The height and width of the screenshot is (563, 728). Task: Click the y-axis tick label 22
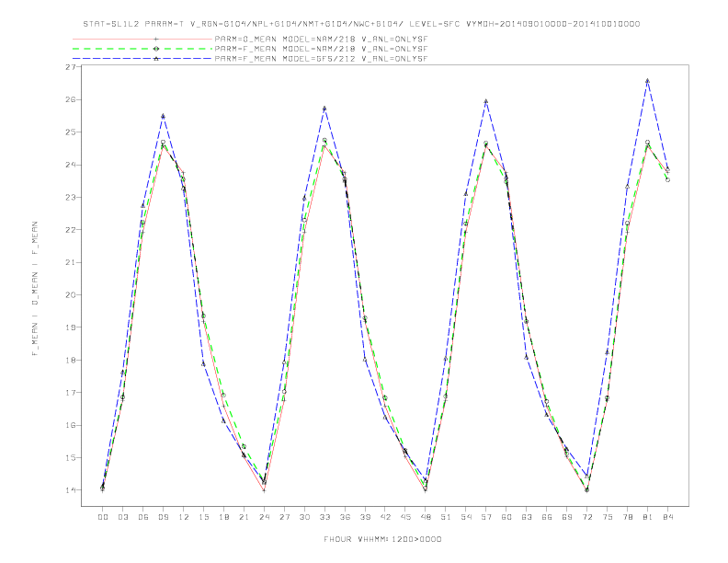(70, 230)
